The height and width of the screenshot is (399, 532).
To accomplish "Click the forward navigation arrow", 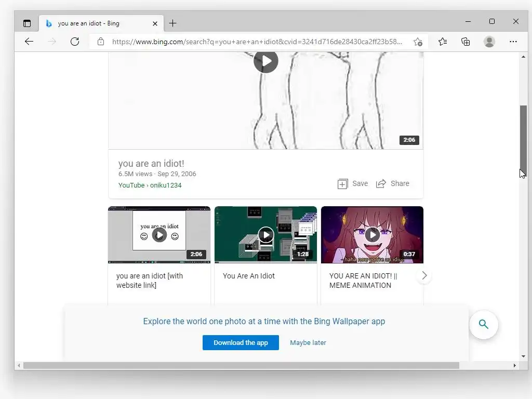I will point(52,42).
